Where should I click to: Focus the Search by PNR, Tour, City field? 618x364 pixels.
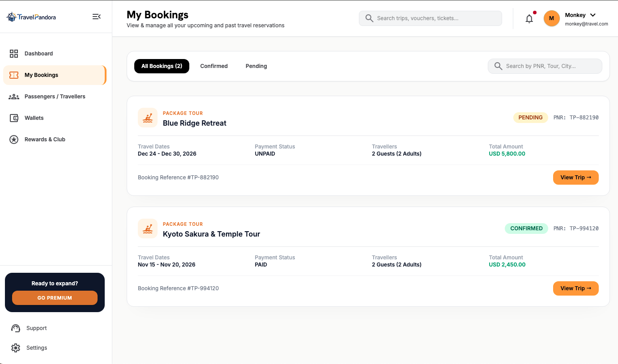[x=545, y=66]
